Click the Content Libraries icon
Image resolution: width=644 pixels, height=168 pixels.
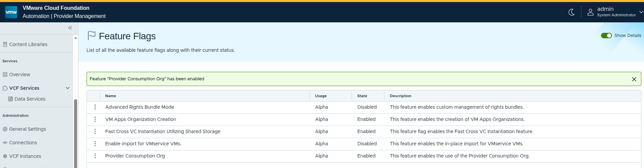[5, 44]
